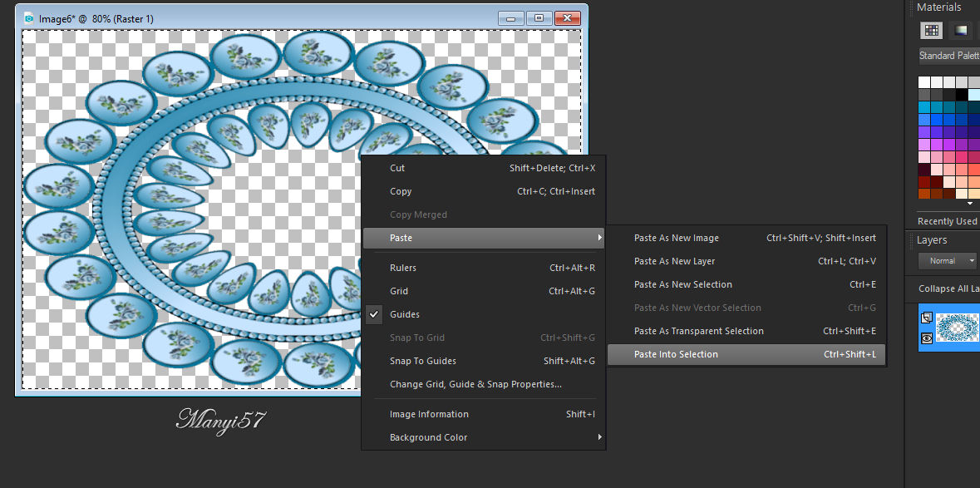Image resolution: width=980 pixels, height=488 pixels.
Task: Uncheck the Guides option
Action: [x=483, y=314]
